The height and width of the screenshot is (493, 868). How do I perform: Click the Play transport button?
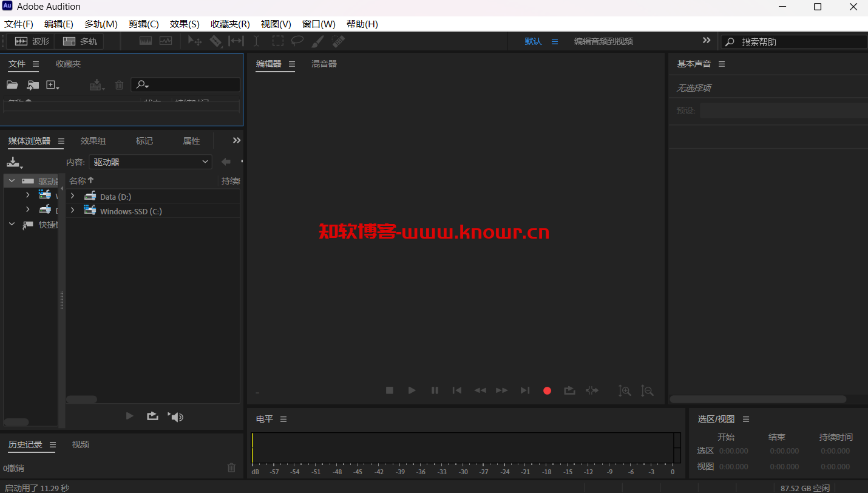(x=412, y=390)
